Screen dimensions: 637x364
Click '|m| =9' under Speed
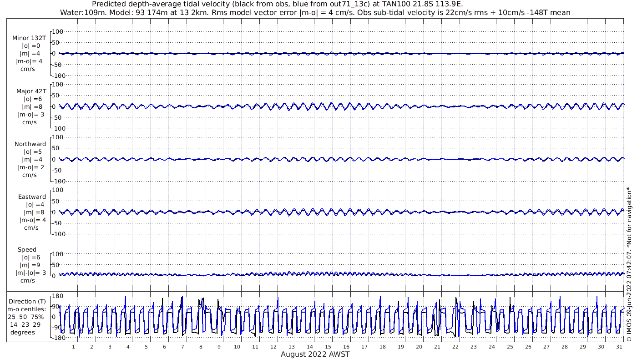click(31, 265)
